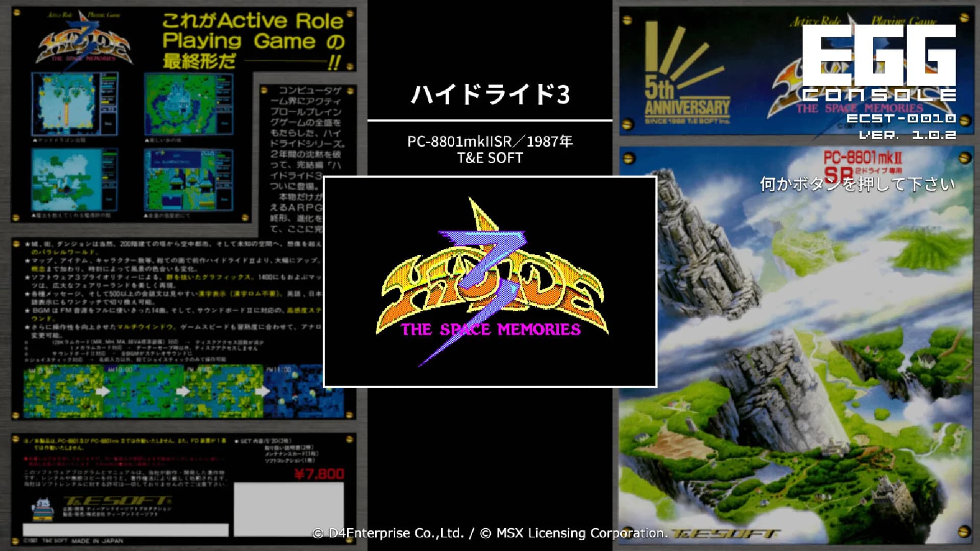Image resolution: width=980 pixels, height=551 pixels.
Task: Click the red ¥7,800 price
Action: point(319,474)
